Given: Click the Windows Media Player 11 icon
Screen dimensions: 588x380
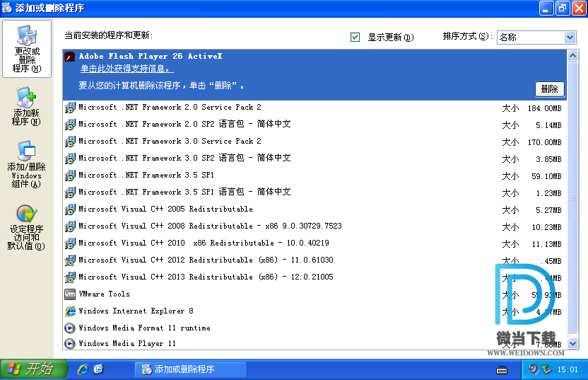Looking at the screenshot, I should coord(70,344).
